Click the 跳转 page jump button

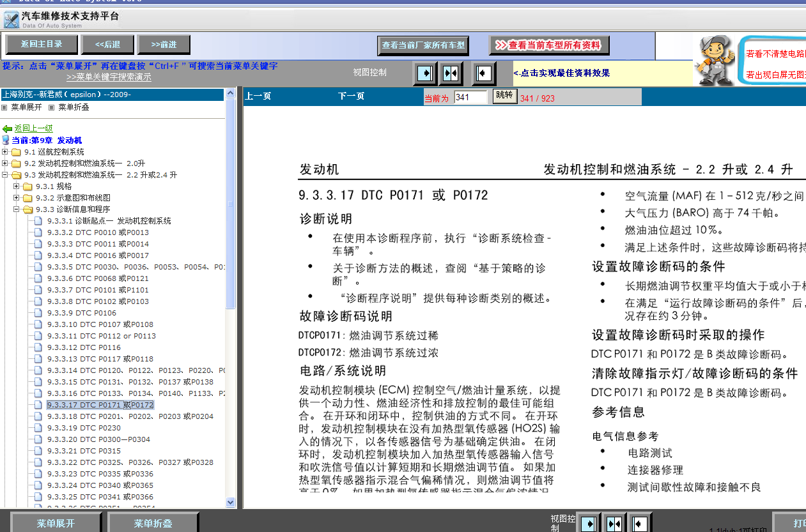pos(504,96)
